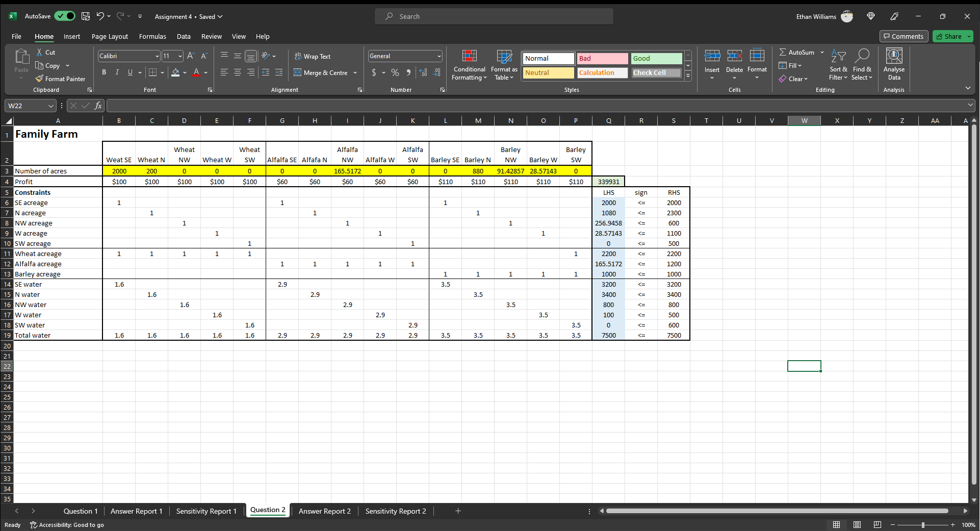Open Sort & Filter tools

(x=838, y=64)
